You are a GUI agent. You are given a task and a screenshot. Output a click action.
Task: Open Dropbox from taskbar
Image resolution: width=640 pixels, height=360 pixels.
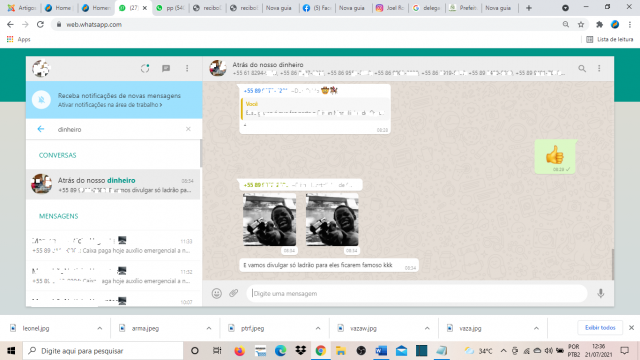point(301,351)
